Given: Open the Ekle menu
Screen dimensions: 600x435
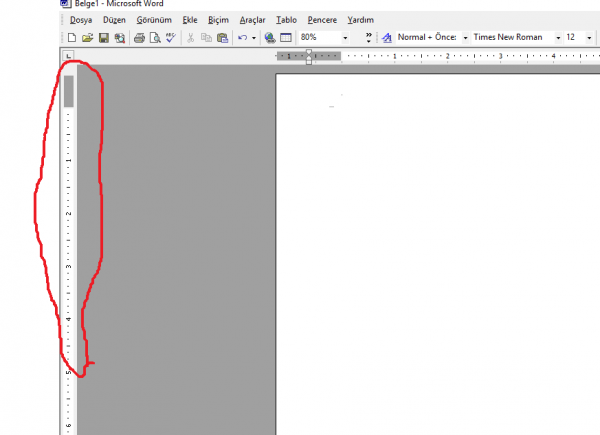Looking at the screenshot, I should point(190,20).
